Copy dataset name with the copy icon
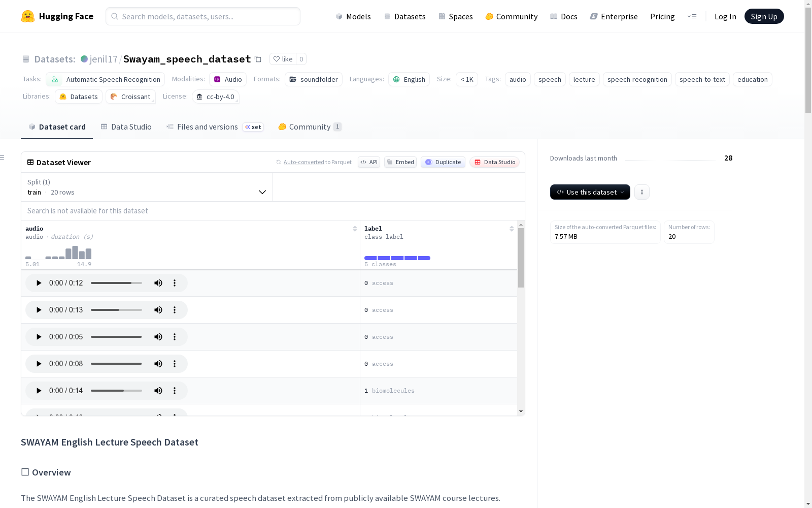 pyautogui.click(x=258, y=59)
